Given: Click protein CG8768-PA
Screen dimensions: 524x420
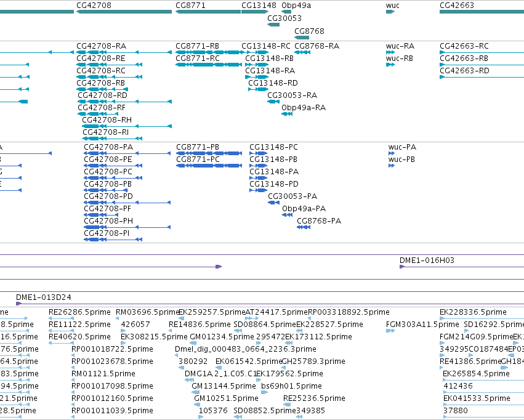Looking at the screenshot, I should point(304,227).
